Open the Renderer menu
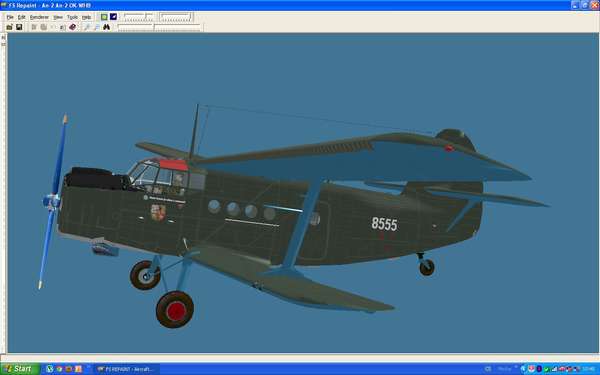 [39, 17]
